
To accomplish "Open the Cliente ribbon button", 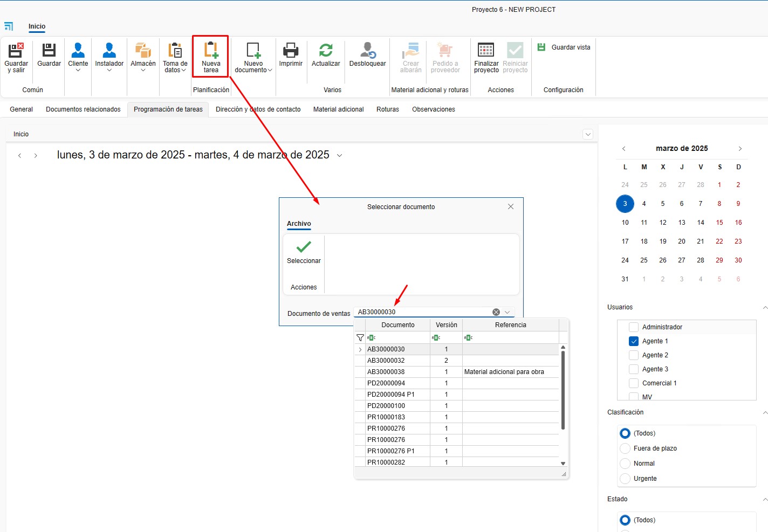I will click(x=78, y=57).
